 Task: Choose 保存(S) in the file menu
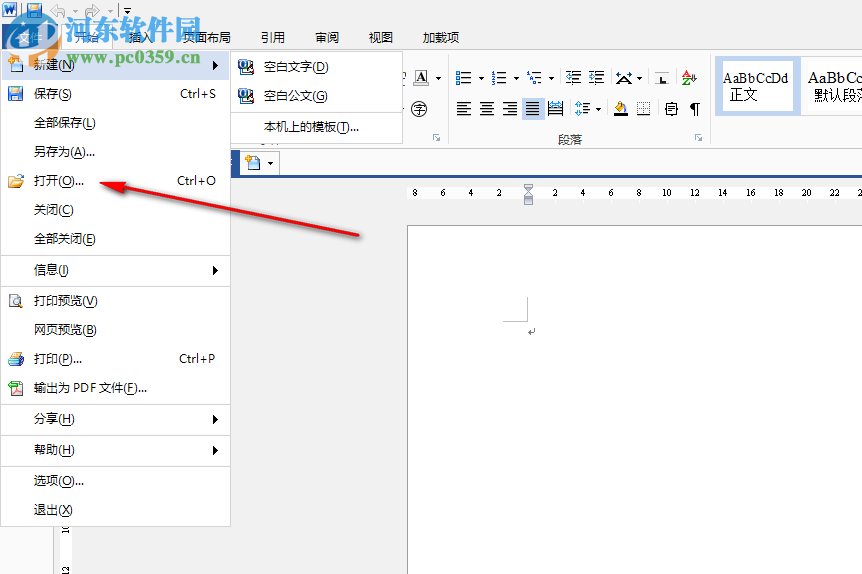coord(115,94)
